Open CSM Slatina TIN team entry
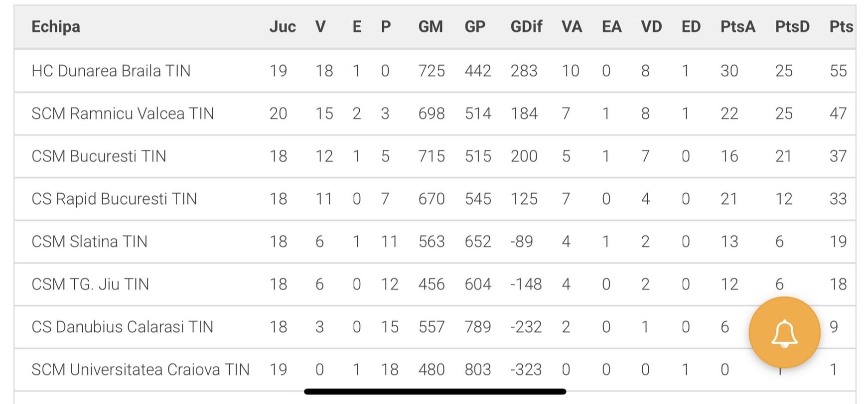Image resolution: width=868 pixels, height=404 pixels. [89, 242]
